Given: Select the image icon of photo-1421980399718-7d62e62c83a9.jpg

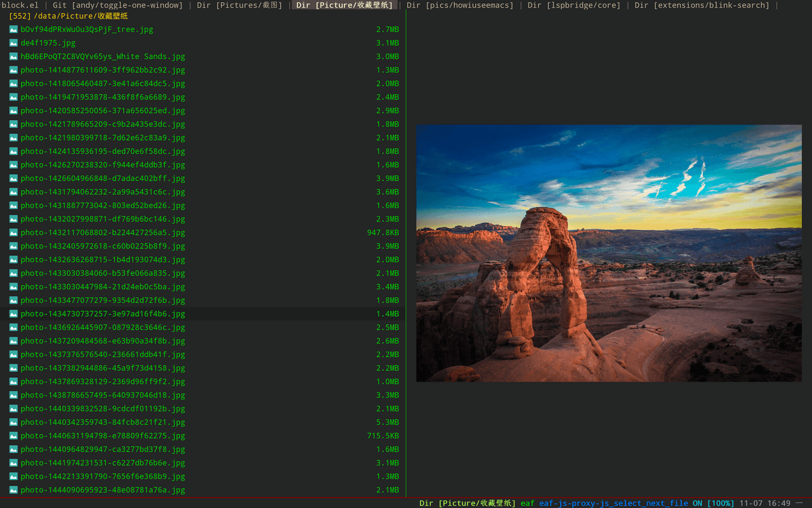Looking at the screenshot, I should [13, 138].
